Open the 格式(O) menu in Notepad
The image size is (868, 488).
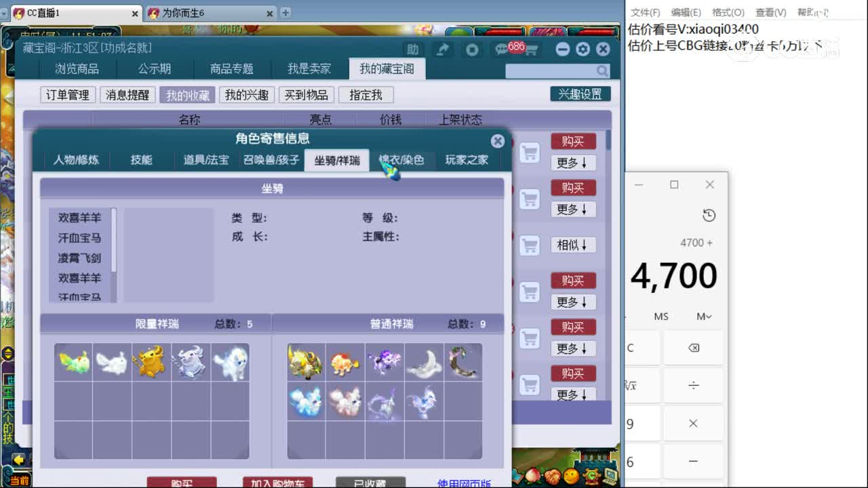click(x=728, y=12)
